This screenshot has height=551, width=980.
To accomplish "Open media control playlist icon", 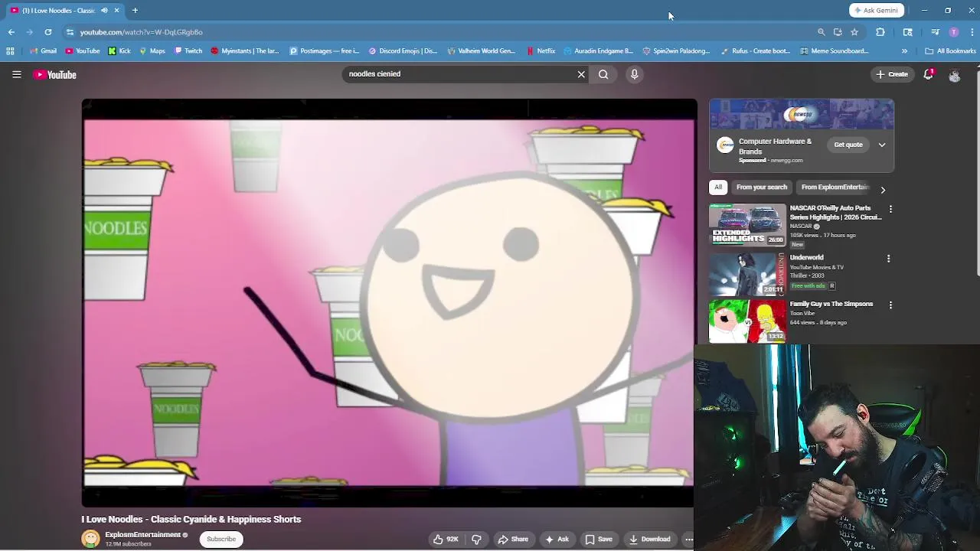I will (x=935, y=32).
